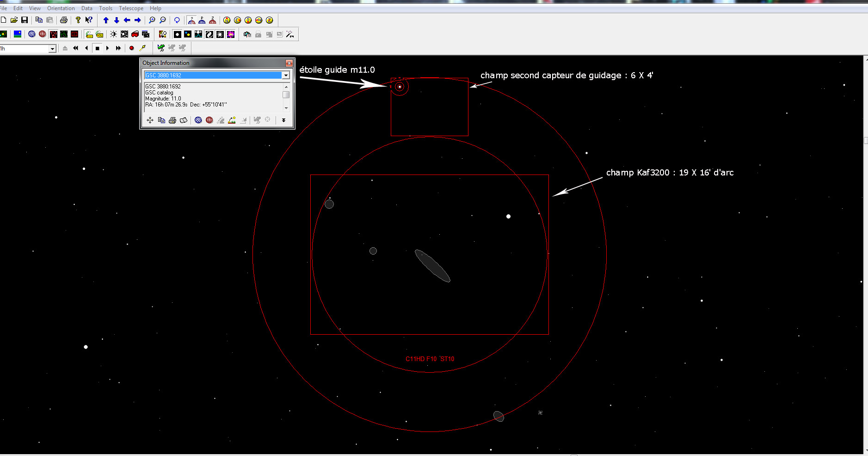Pan the view left with blue arrow
This screenshot has width=868, height=456.
click(x=127, y=20)
